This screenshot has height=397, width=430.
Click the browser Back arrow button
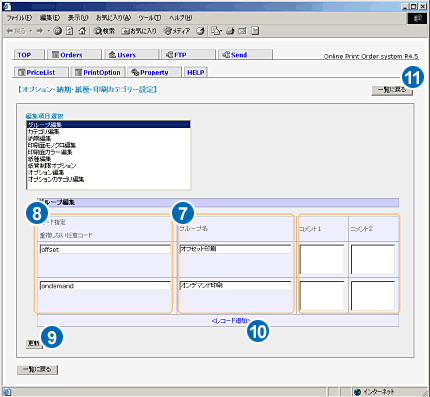[x=15, y=31]
